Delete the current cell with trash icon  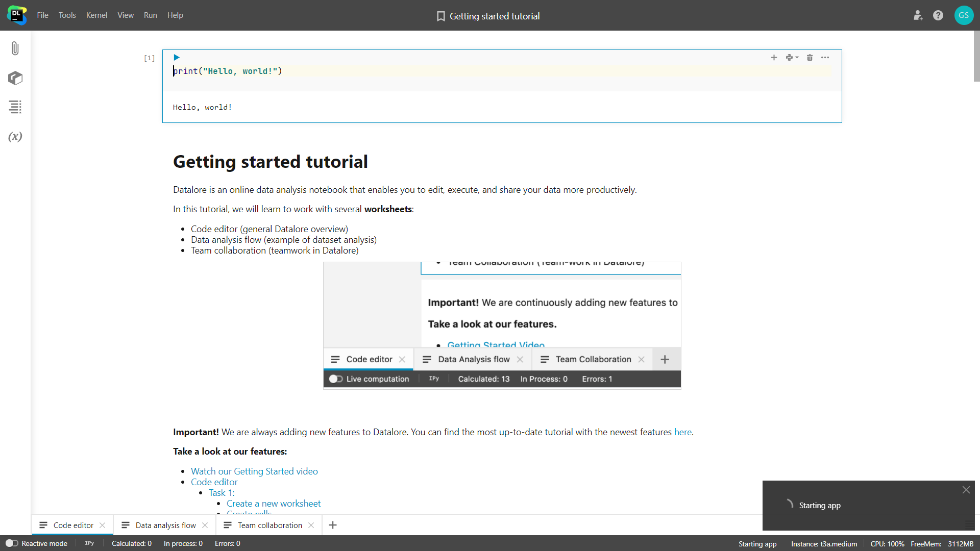pos(810,58)
